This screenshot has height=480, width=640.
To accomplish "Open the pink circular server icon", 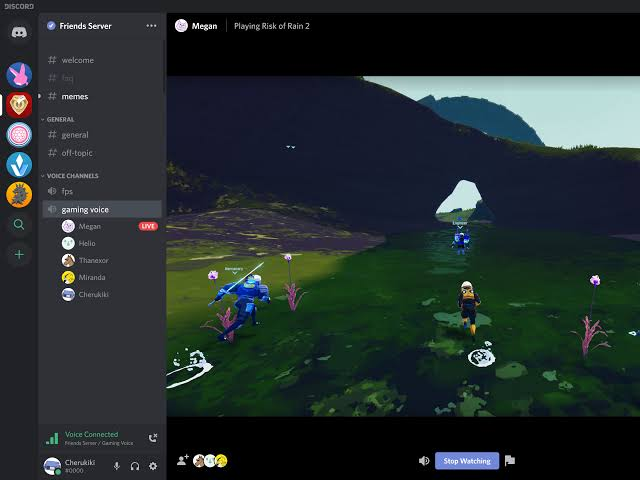I will 19,135.
